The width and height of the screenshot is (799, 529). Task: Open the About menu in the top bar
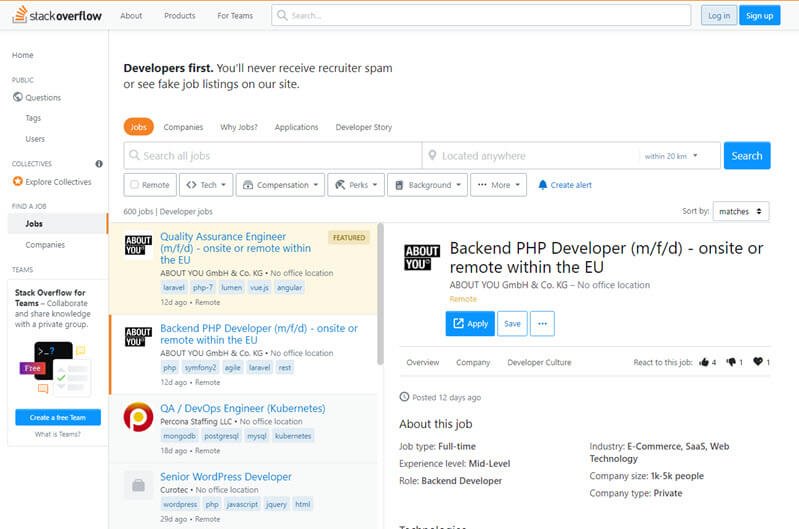(131, 16)
